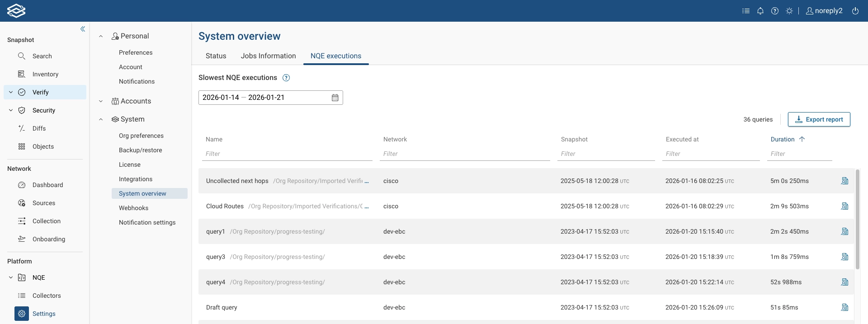
Task: Open the Settings gear in sidebar
Action: 22,314
